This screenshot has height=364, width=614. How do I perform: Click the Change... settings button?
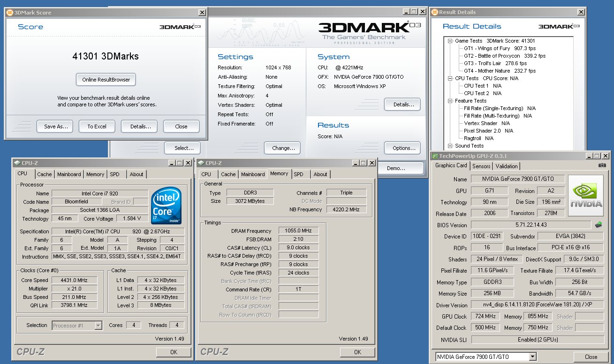282,148
